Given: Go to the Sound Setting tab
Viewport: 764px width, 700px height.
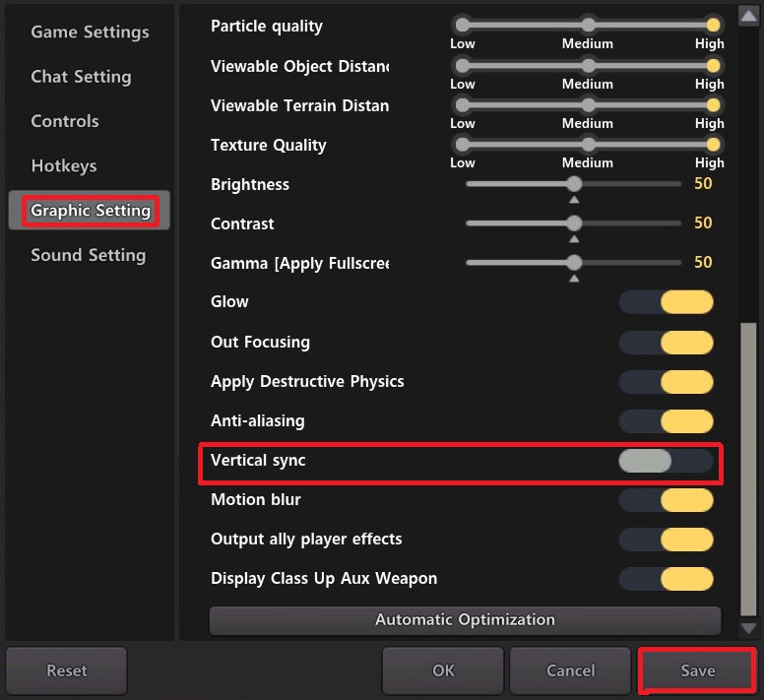Looking at the screenshot, I should 88,255.
